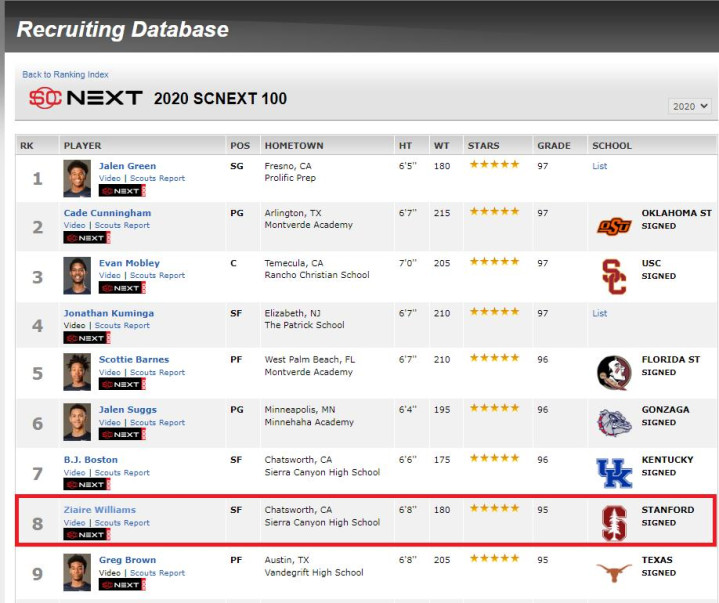Open Evan Mobley's Scouts Report
719x603 pixels.
[x=157, y=275]
